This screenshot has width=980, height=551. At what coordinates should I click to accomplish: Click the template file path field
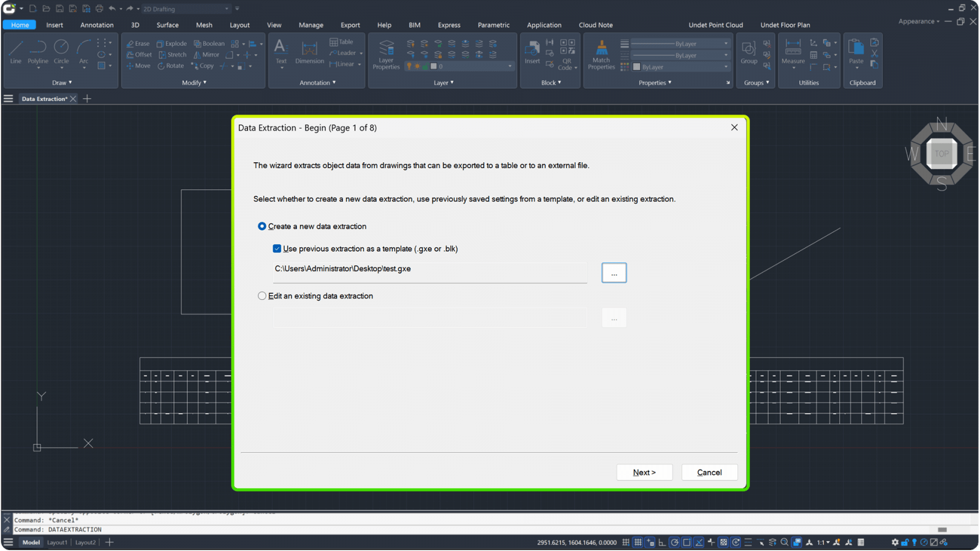[429, 269]
